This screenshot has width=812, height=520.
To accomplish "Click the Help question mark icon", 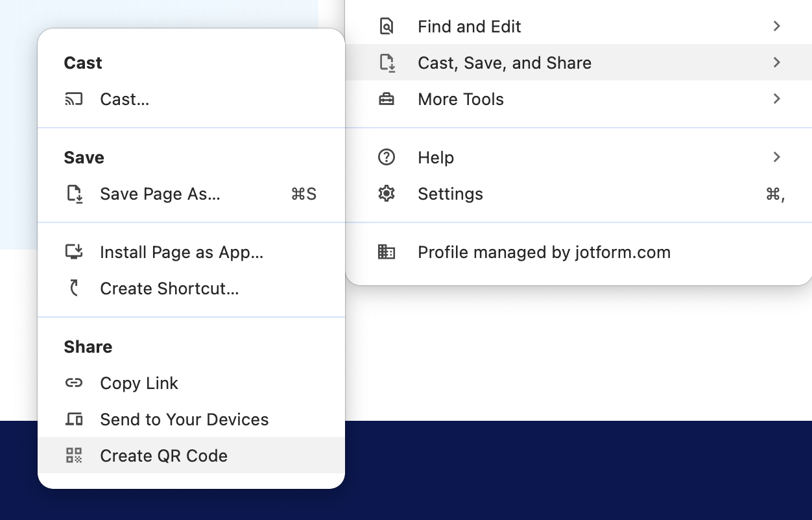I will [386, 157].
